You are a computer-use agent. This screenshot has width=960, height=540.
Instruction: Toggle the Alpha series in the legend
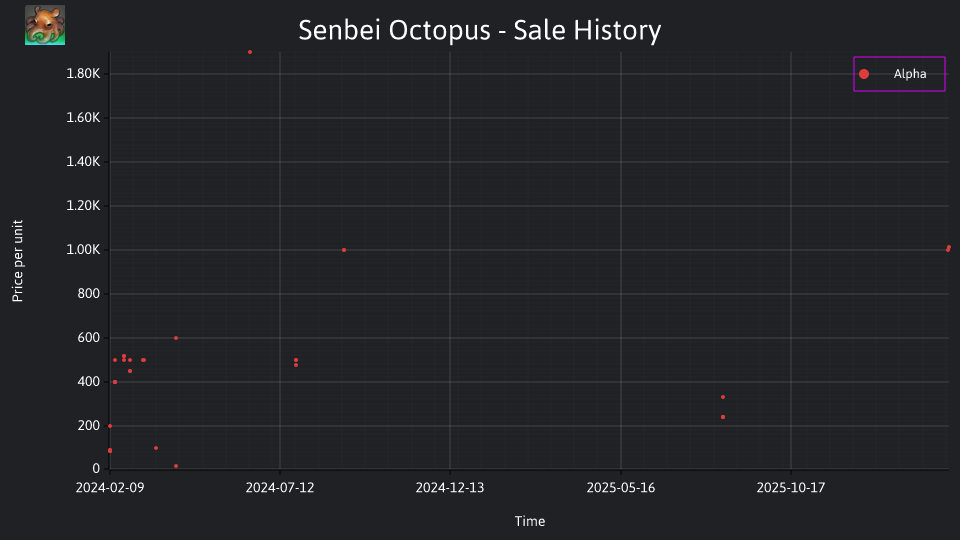click(x=899, y=74)
